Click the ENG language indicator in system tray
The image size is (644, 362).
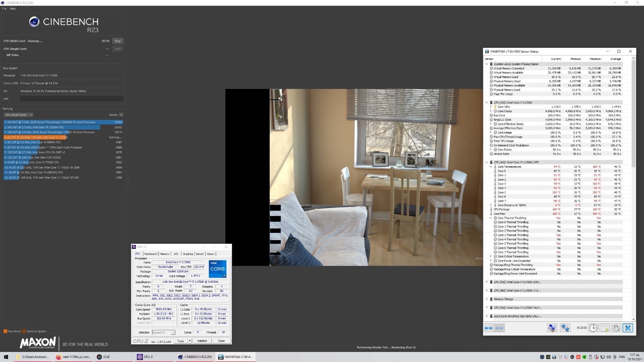[622, 357]
